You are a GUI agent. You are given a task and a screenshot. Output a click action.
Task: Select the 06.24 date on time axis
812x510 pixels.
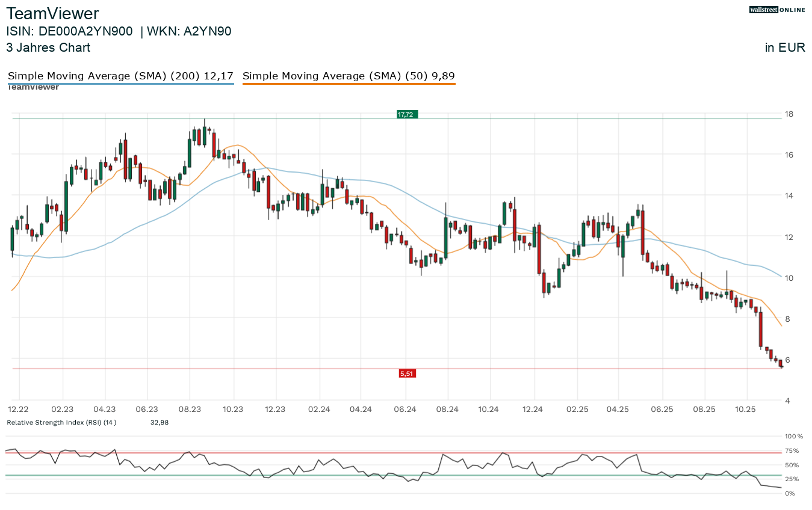tap(405, 409)
